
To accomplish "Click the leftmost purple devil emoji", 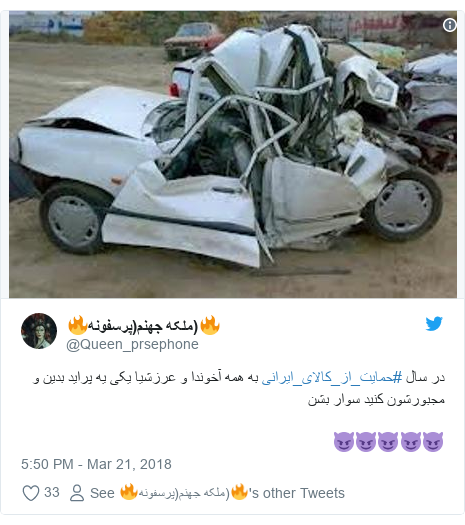I will (x=344, y=442).
